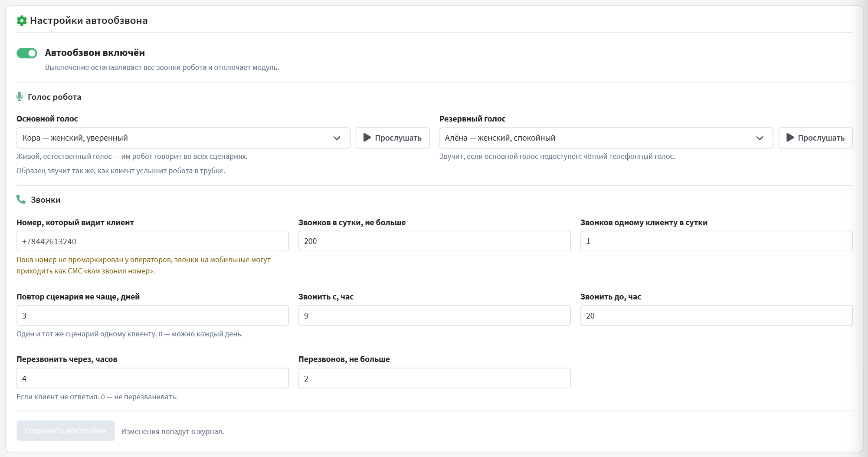The image size is (868, 457).
Task: Click hint 'Образец звучит так же, как клиент услышит'
Action: [x=121, y=171]
